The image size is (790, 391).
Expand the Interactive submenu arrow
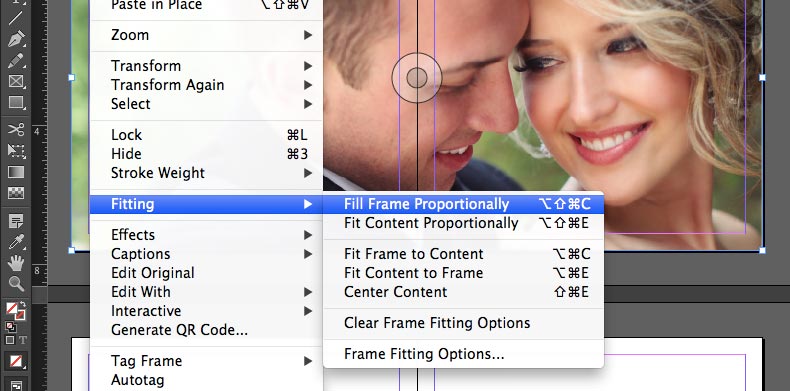307,311
